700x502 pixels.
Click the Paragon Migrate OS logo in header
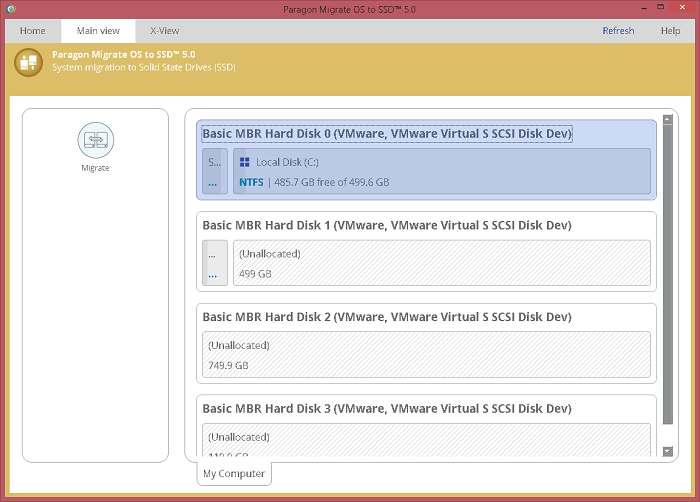click(29, 62)
